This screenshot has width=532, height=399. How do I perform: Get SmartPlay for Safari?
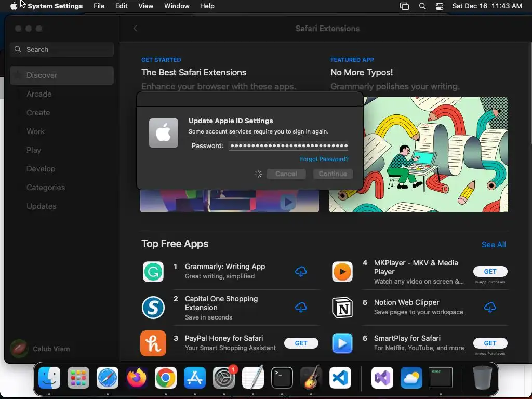pyautogui.click(x=490, y=343)
